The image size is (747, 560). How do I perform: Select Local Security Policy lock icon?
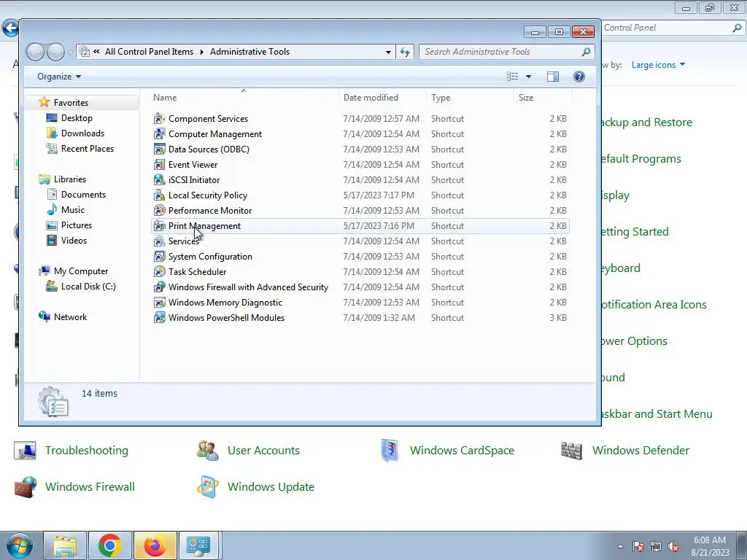pos(159,195)
